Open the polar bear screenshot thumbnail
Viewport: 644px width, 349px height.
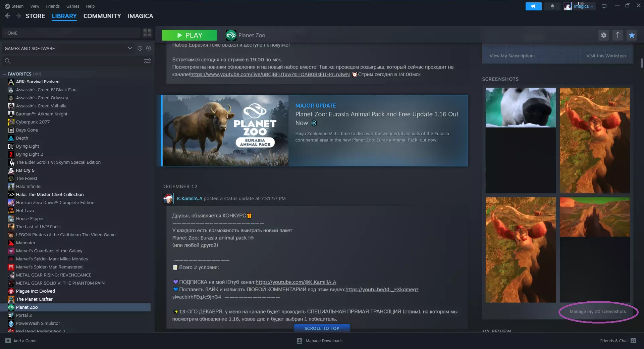pyautogui.click(x=521, y=107)
